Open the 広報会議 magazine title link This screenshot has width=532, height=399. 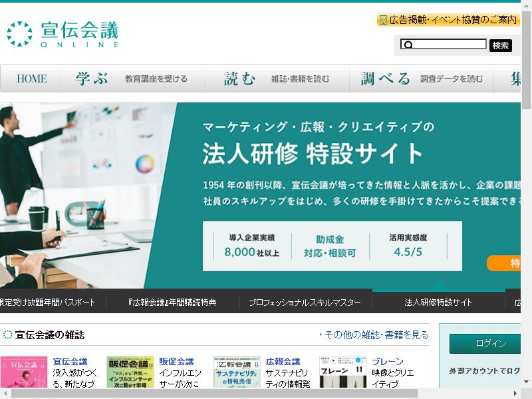[283, 361]
